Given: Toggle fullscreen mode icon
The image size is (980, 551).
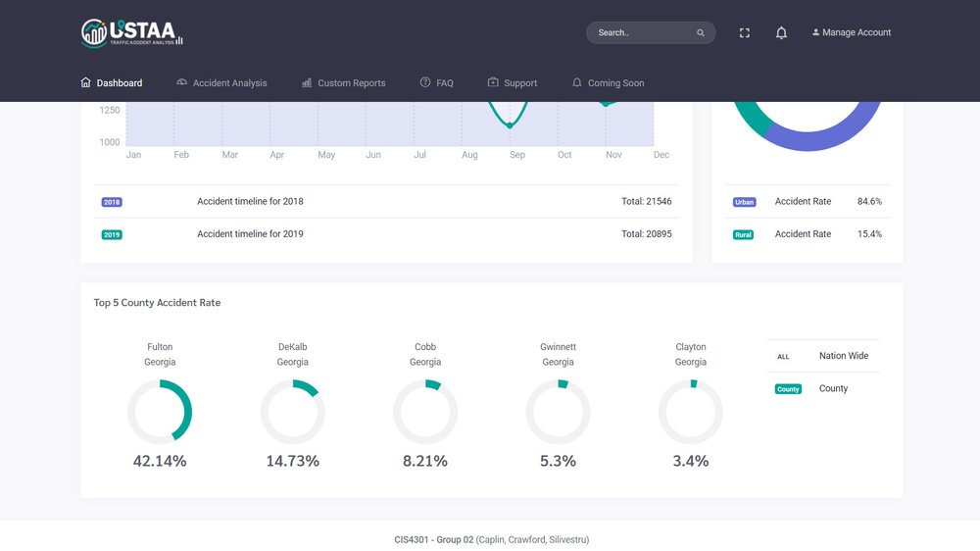Looking at the screenshot, I should point(745,33).
